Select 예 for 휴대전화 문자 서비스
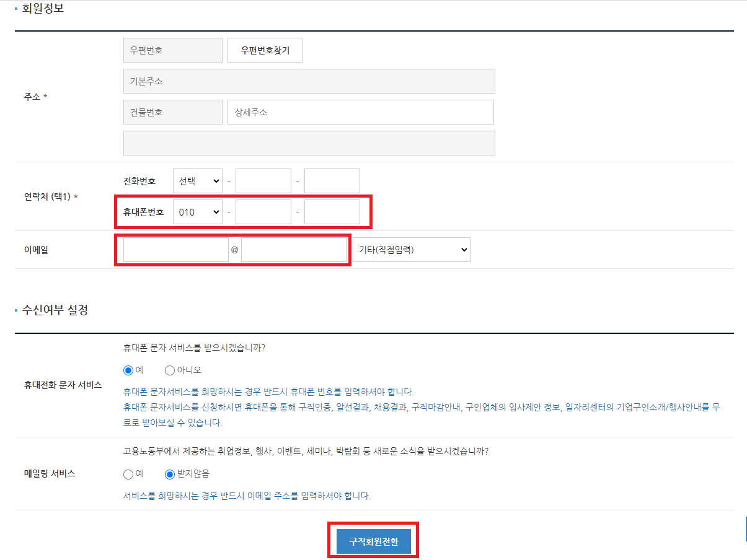This screenshot has height=560, width=747. pyautogui.click(x=126, y=370)
